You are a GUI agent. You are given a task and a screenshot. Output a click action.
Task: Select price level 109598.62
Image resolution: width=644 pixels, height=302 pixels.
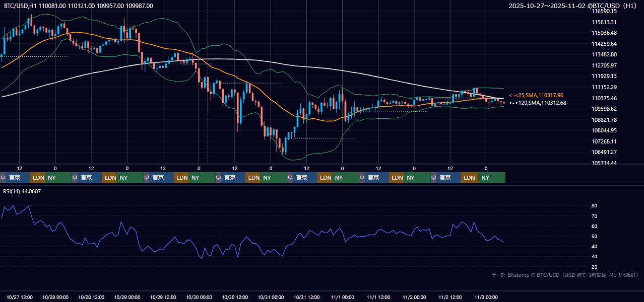pos(604,109)
